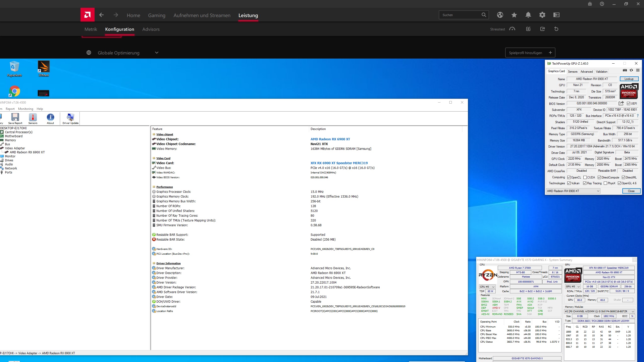Click the BIOS export share icon in GPU-Z

(621, 103)
